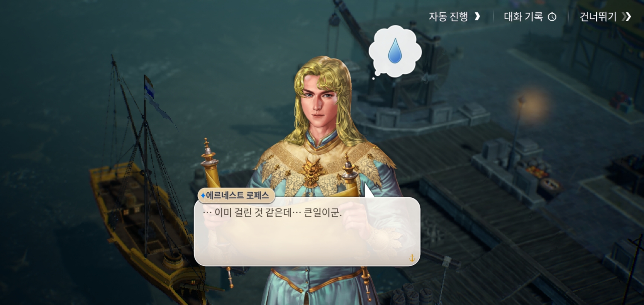This screenshot has width=644, height=305.
Task: Click the blue water drop emote
Action: (x=395, y=50)
